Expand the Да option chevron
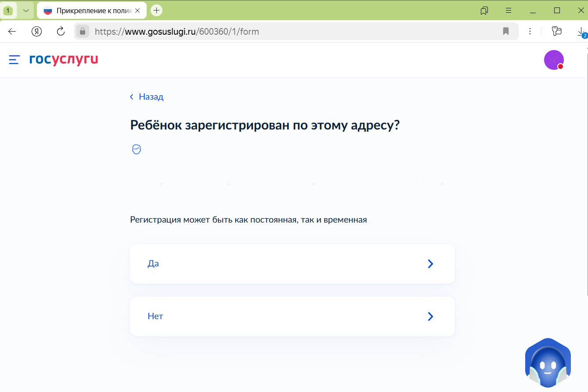 click(430, 263)
